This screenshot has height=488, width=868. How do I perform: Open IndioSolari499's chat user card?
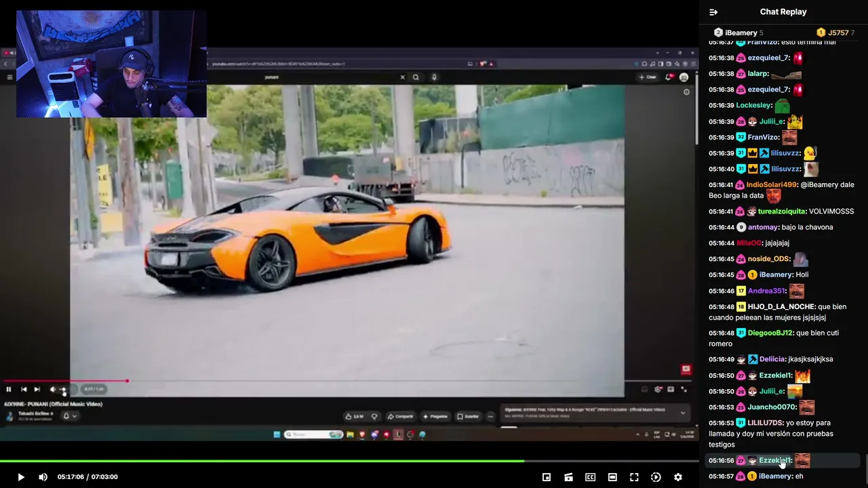click(x=772, y=184)
